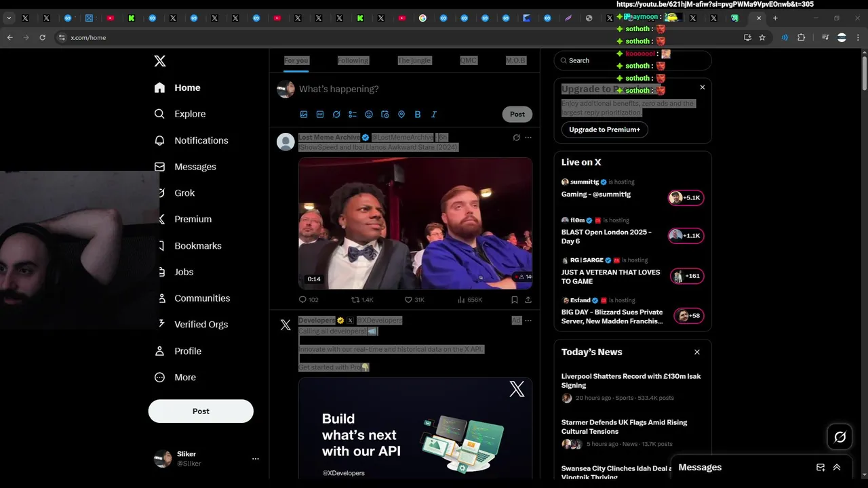Open Notifications bell icon
Screen dimensions: 868x488
tap(159, 140)
